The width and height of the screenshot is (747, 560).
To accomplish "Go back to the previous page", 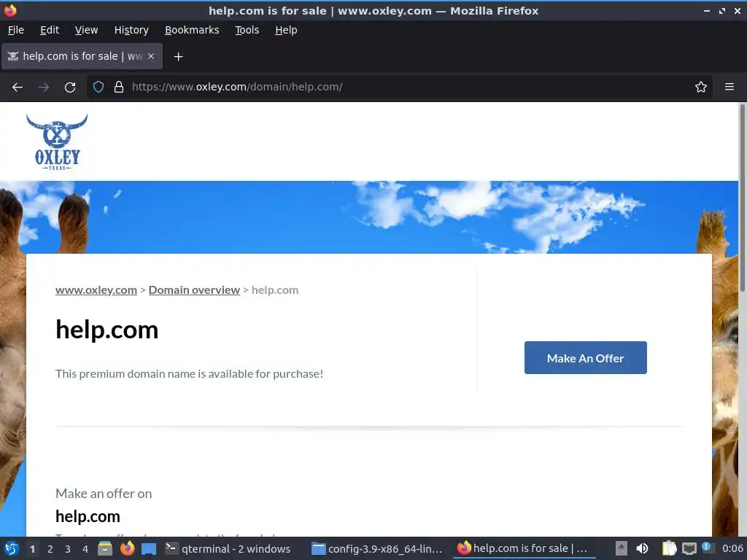I will pos(18,87).
